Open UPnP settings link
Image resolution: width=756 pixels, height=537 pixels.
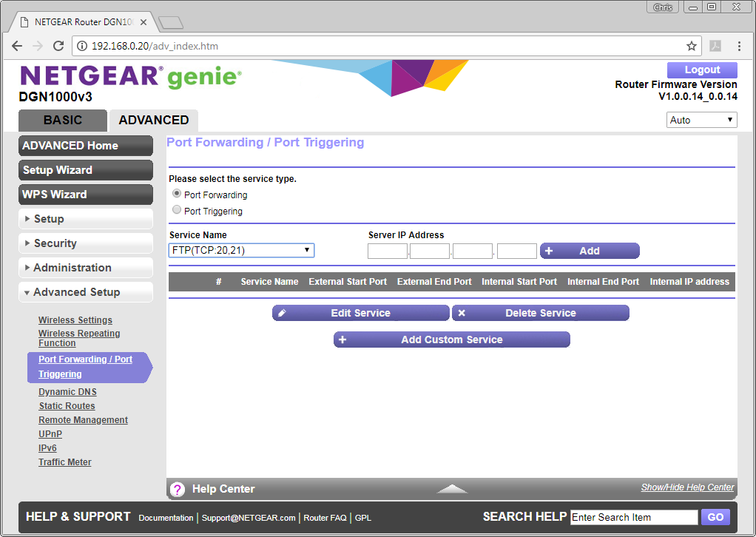[50, 434]
